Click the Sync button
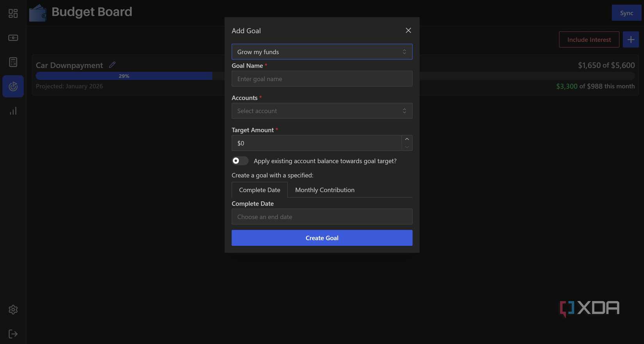Viewport: 644px width, 344px height. [626, 13]
